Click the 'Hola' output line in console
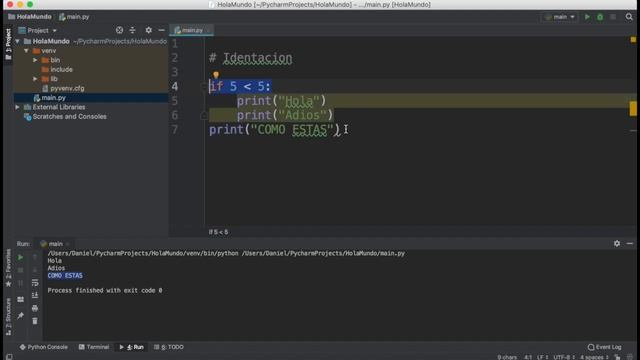 (55, 260)
